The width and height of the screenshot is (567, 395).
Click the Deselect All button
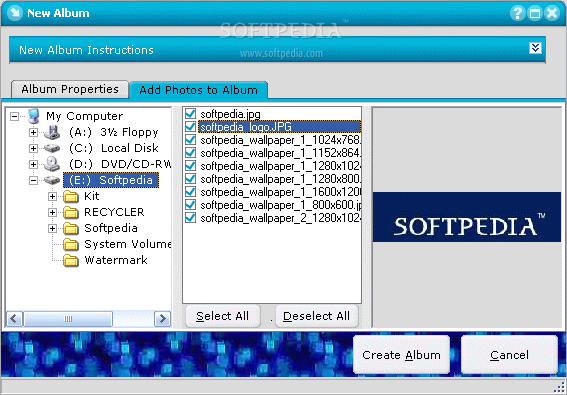(316, 316)
